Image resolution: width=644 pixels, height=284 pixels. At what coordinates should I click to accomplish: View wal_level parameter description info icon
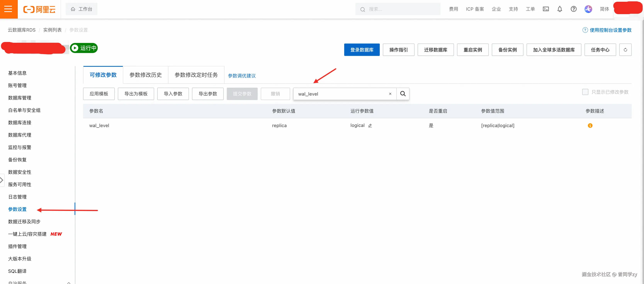coord(590,126)
